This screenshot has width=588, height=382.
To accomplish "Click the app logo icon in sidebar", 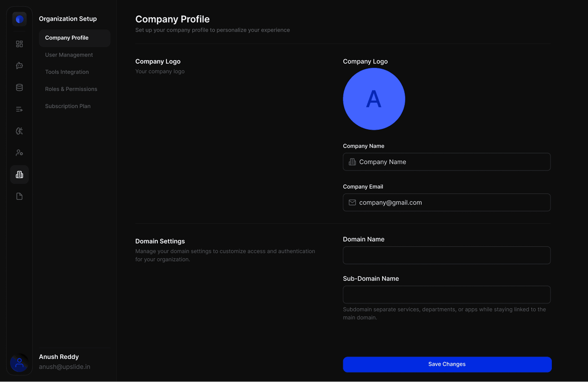I will click(x=19, y=19).
